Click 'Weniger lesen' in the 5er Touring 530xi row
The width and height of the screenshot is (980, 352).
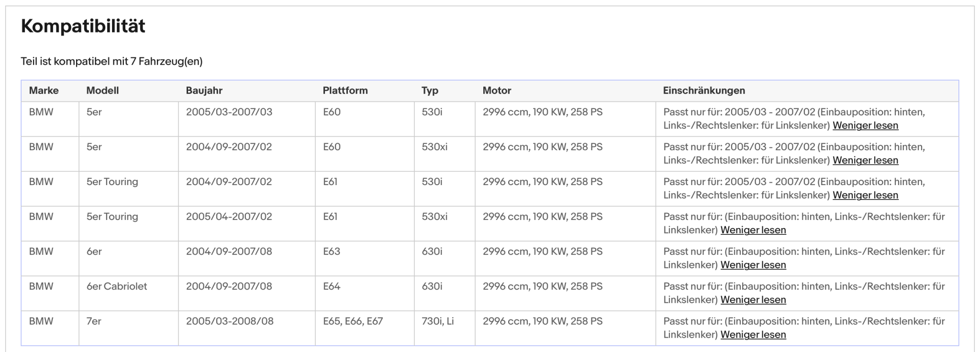[x=753, y=230]
